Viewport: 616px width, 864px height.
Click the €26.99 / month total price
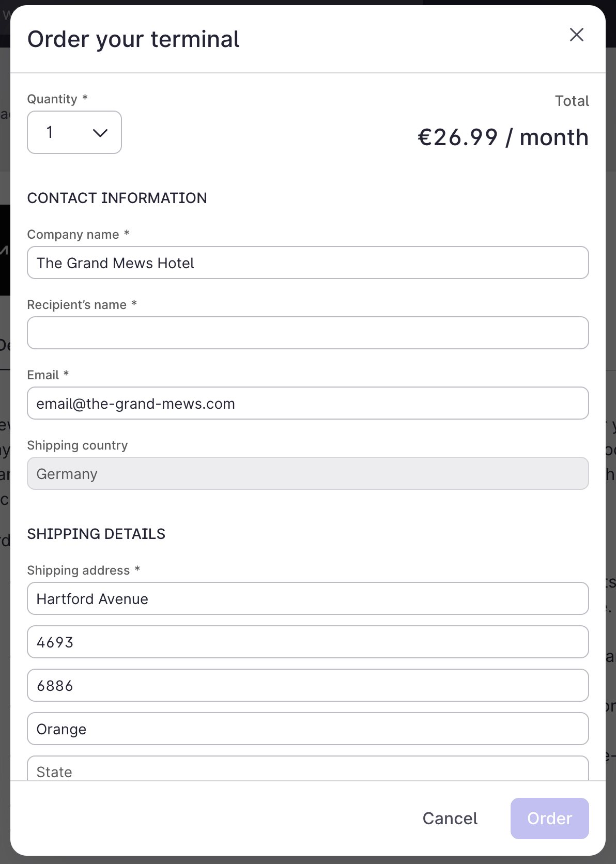503,137
